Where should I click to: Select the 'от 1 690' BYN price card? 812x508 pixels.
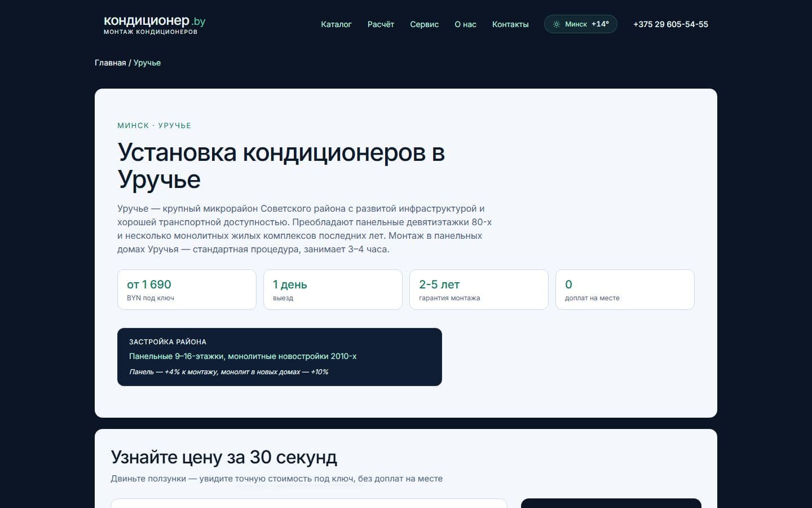187,290
